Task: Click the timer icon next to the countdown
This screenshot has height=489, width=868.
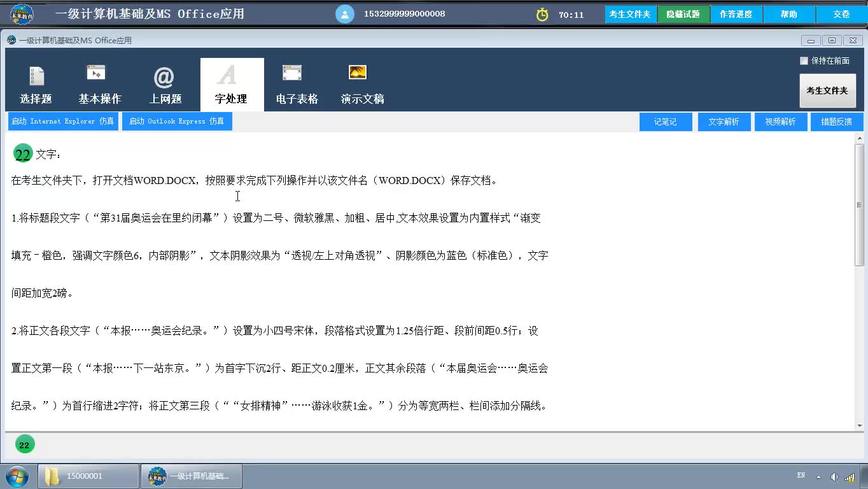Action: (x=542, y=13)
